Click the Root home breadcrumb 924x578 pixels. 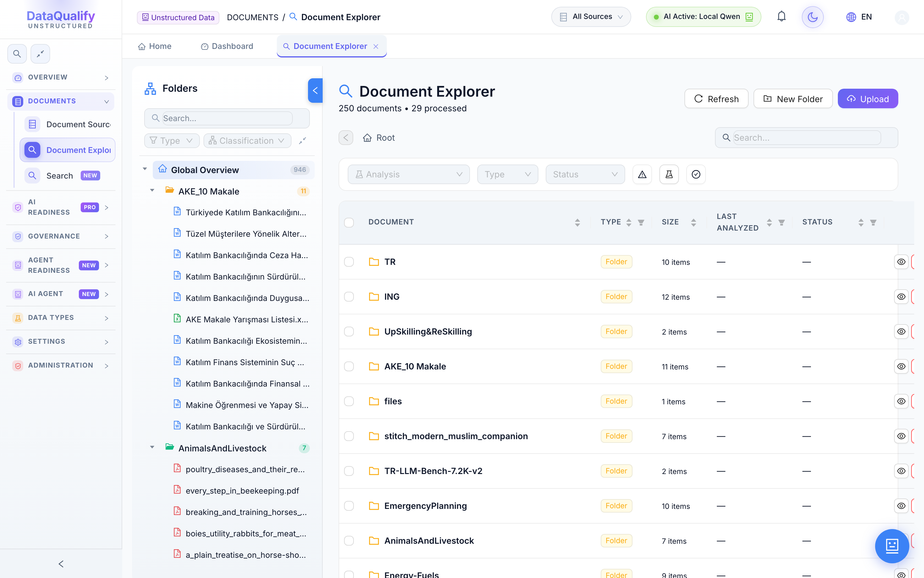pos(379,138)
